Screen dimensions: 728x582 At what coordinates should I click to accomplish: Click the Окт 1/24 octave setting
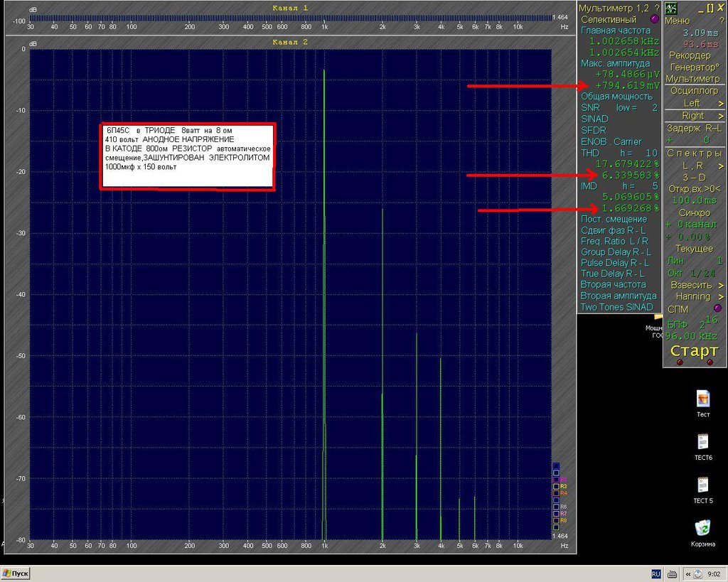[x=692, y=274]
